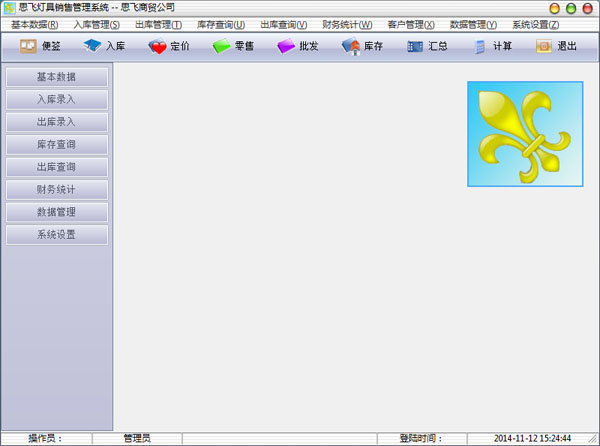
Task: Expand the 基本数据 sidebar section
Action: [x=56, y=77]
